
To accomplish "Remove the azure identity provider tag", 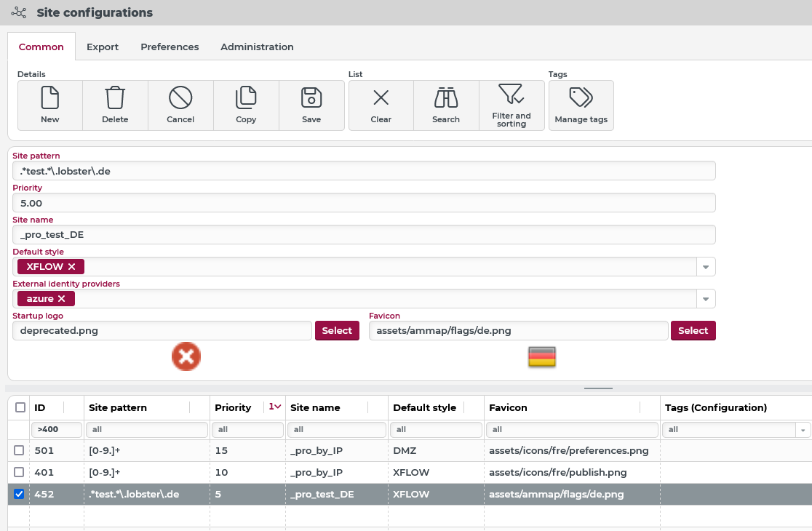I will point(62,299).
